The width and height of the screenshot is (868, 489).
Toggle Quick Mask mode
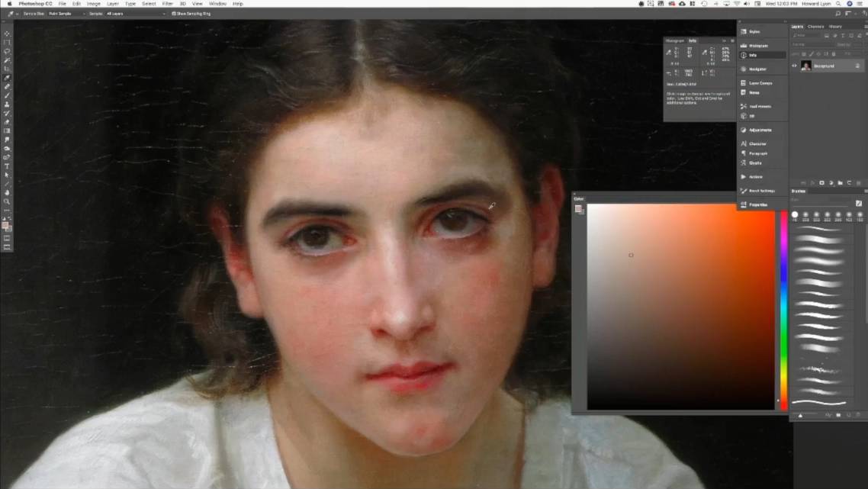point(7,238)
